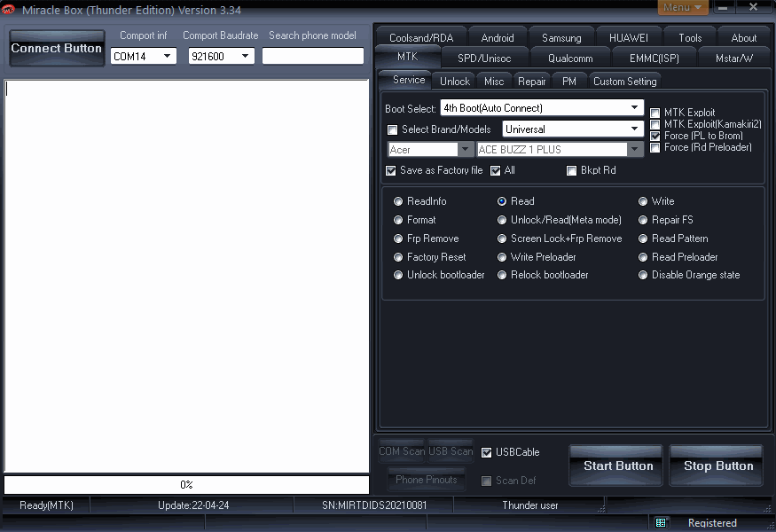776x532 pixels.
Task: Tick the Select Brand/Models checkbox
Action: tap(393, 129)
